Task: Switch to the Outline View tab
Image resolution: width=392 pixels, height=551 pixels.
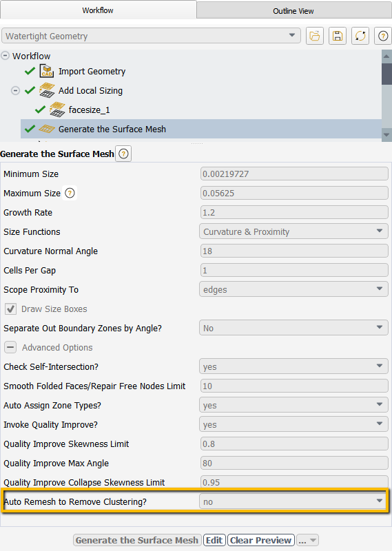Action: (293, 11)
